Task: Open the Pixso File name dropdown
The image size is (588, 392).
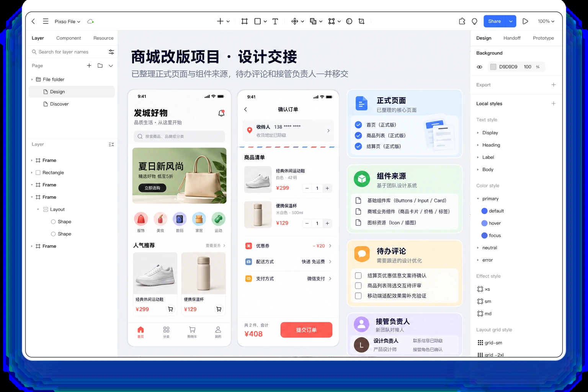Action: (67, 21)
